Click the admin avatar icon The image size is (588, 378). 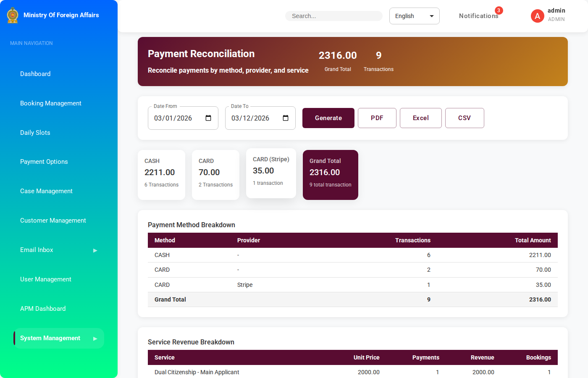pyautogui.click(x=537, y=16)
